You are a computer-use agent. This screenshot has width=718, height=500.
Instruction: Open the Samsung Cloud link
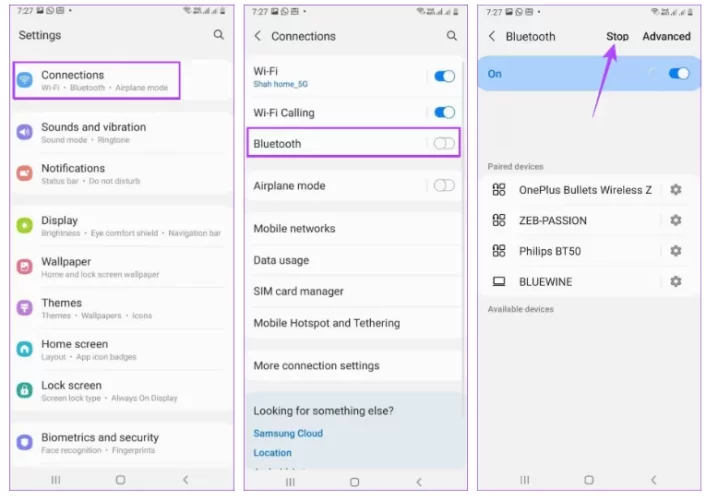click(288, 433)
